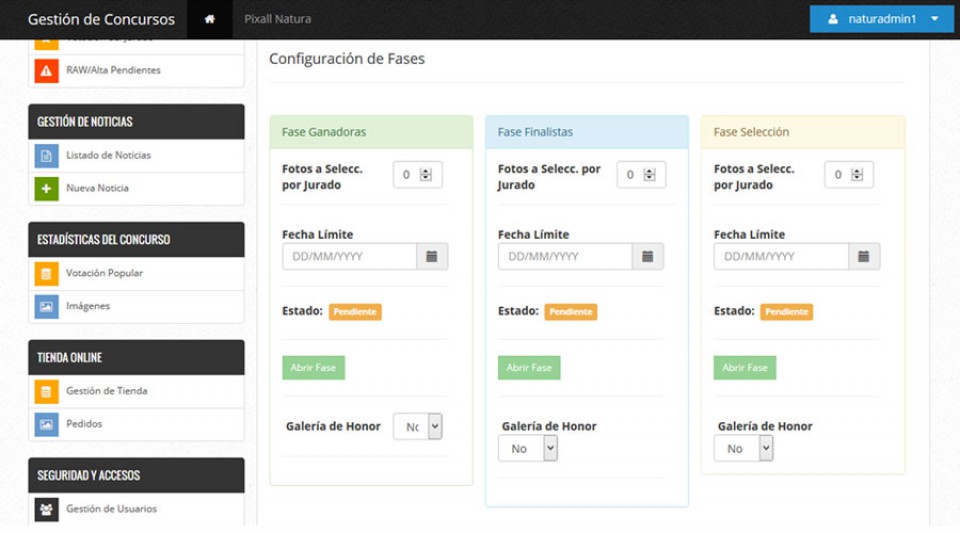Click the Gestión de Tienda icon
The height and width of the screenshot is (533, 960).
[47, 392]
